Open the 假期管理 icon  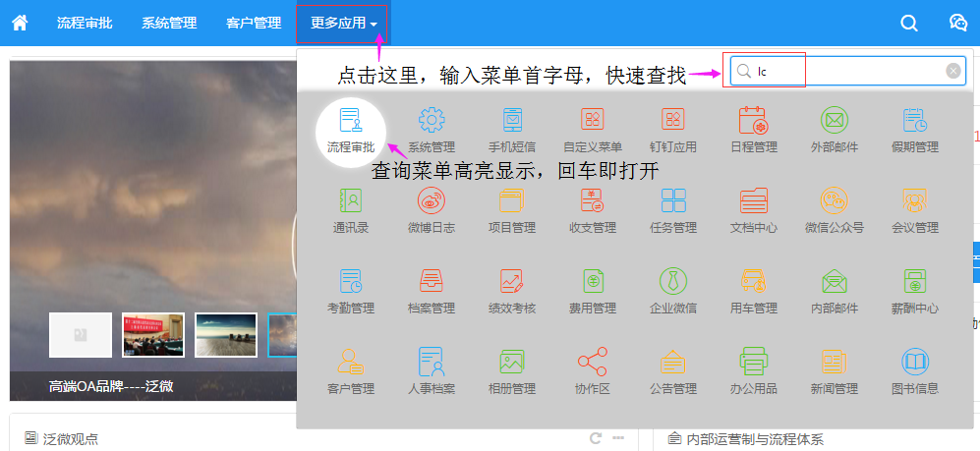(x=914, y=120)
